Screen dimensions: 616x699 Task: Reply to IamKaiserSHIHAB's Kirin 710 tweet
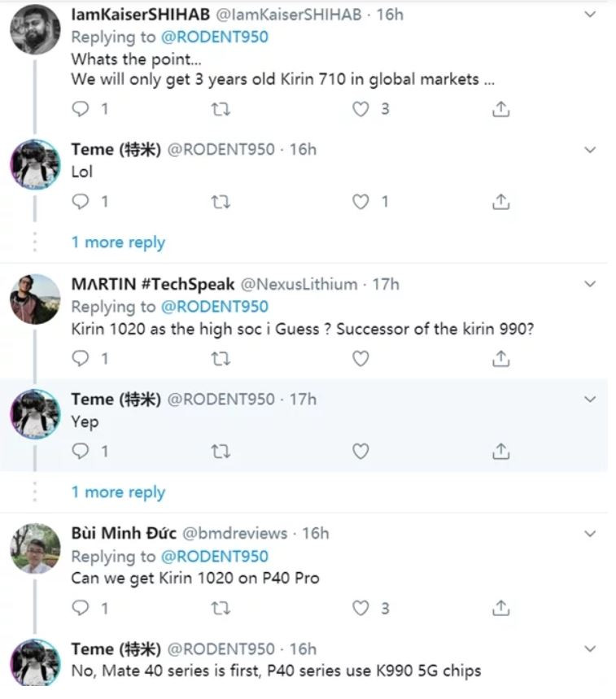coord(81,108)
